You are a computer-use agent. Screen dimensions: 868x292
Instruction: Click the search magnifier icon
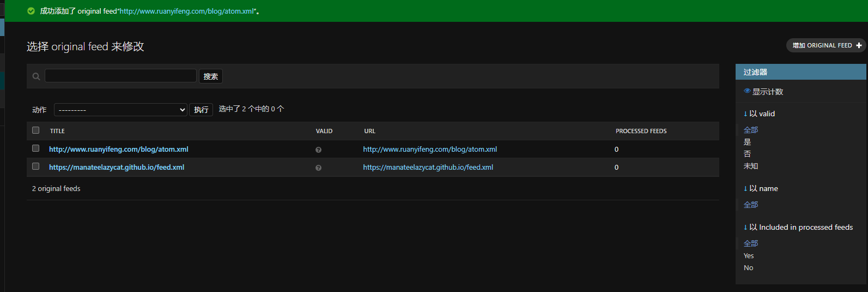click(x=36, y=76)
